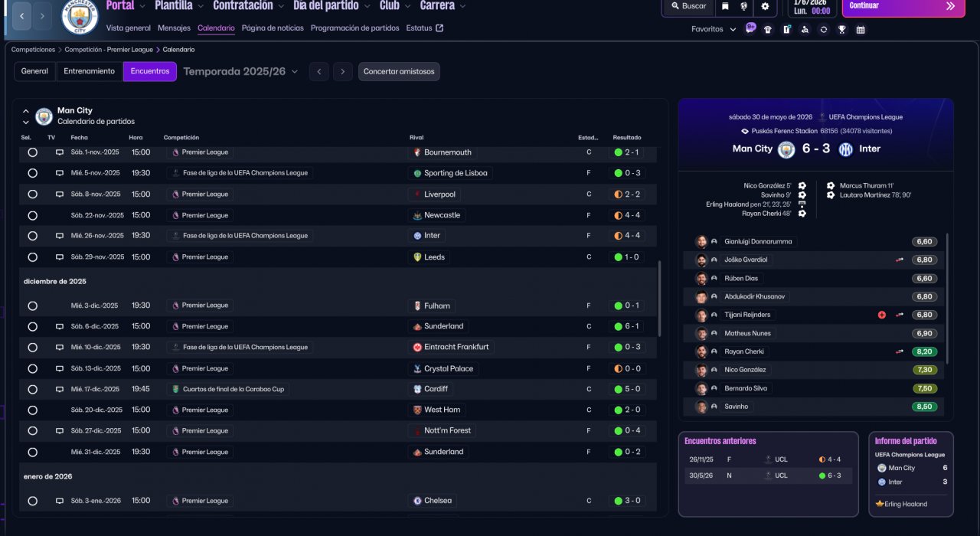Image resolution: width=980 pixels, height=536 pixels.
Task: Open the Temporada 2025/26 season selector
Action: pos(240,71)
